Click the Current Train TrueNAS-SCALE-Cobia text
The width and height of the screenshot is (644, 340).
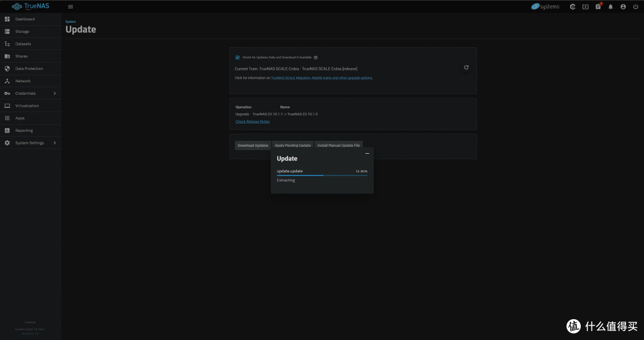(296, 69)
